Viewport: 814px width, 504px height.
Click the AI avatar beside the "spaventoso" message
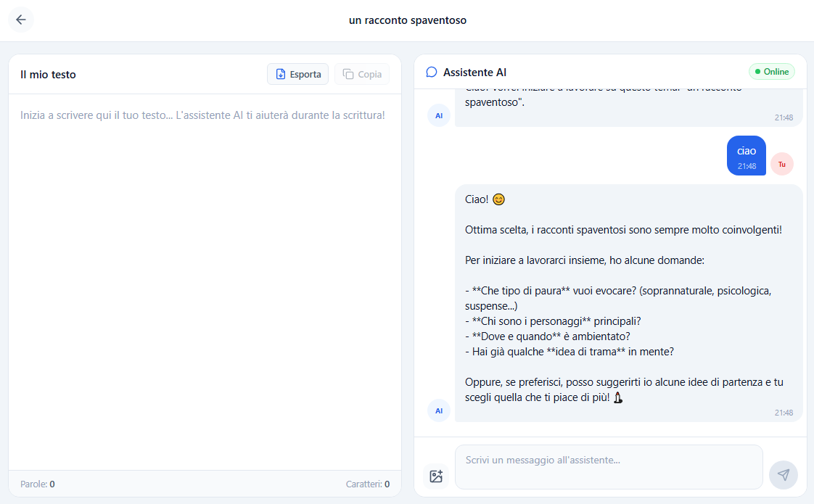tap(439, 115)
